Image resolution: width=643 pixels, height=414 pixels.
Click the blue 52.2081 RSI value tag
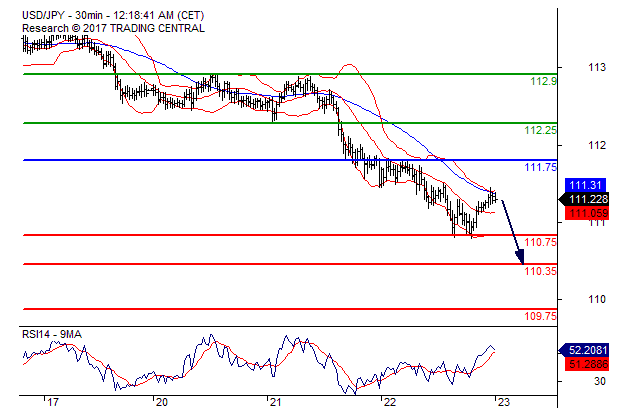[587, 350]
